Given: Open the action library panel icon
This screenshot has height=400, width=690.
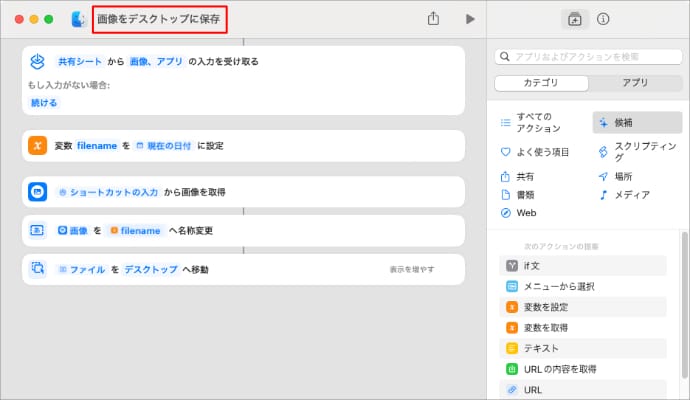Looking at the screenshot, I should pos(574,19).
